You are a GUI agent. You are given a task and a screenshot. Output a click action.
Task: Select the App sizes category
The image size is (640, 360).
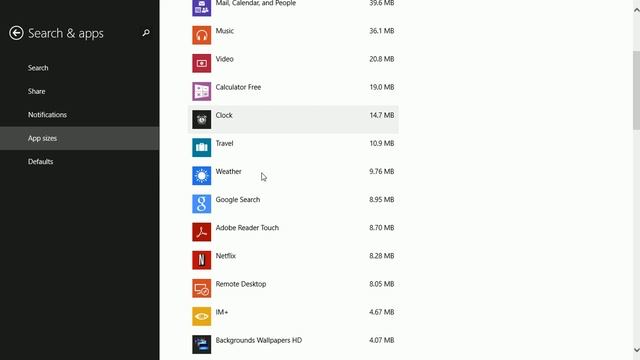point(80,138)
